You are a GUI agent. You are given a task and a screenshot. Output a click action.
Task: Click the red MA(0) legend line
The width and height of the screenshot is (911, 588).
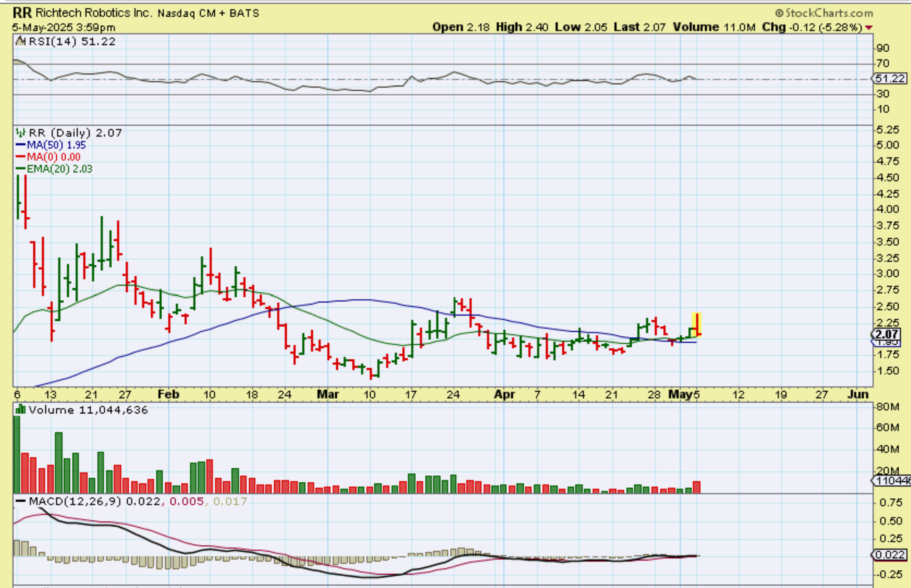coord(20,157)
